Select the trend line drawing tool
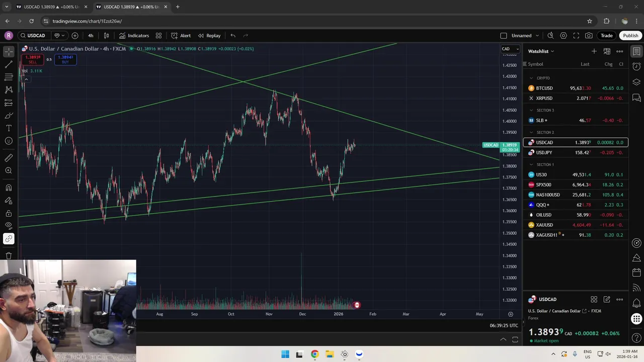The height and width of the screenshot is (362, 644). tap(9, 64)
